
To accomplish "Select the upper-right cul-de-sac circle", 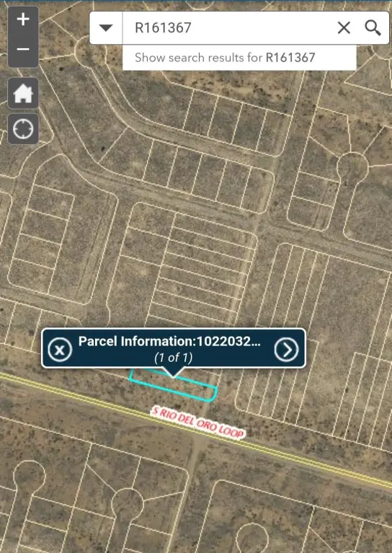I will tap(352, 167).
